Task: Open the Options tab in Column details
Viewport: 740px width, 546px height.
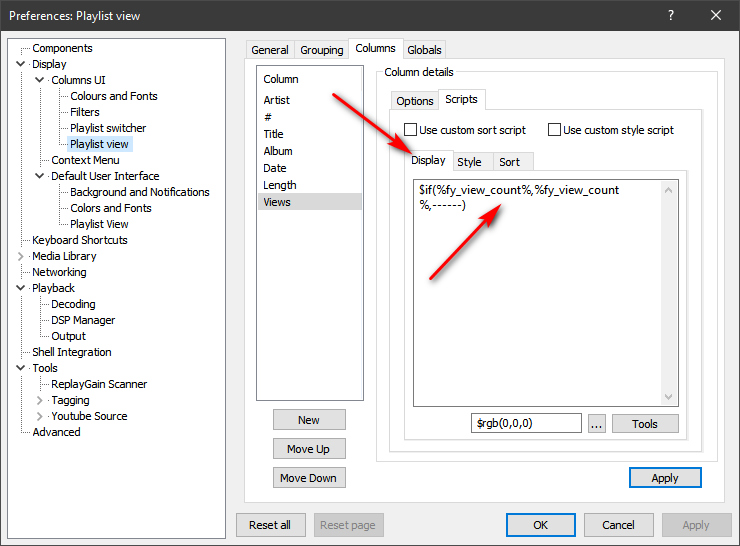Action: (x=414, y=101)
